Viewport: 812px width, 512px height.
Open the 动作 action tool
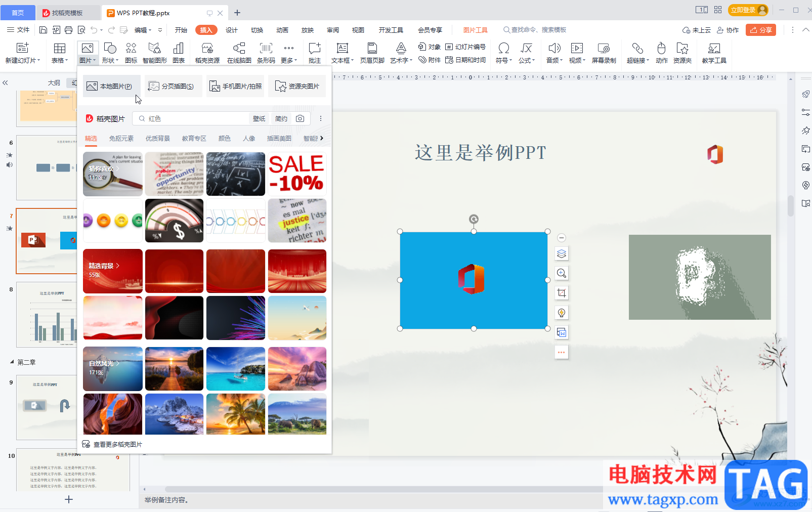tap(661, 53)
